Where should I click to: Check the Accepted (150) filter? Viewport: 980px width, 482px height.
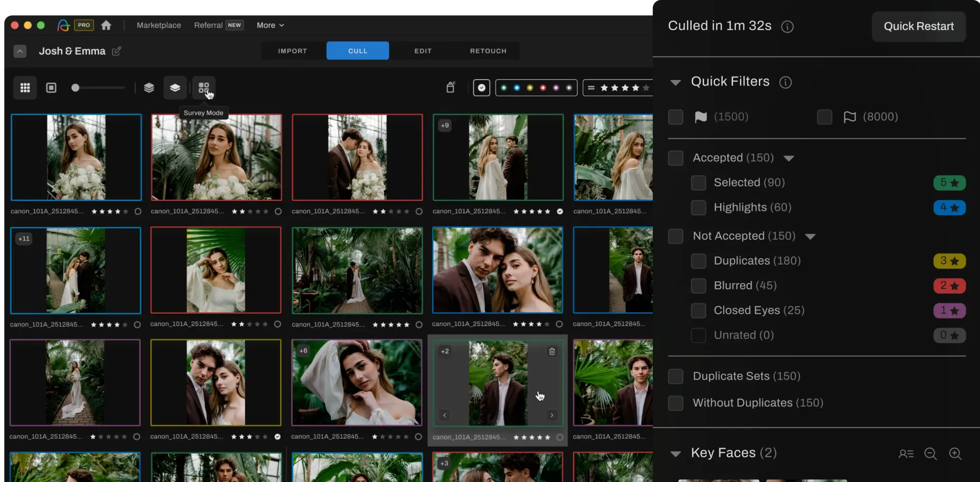coord(675,158)
